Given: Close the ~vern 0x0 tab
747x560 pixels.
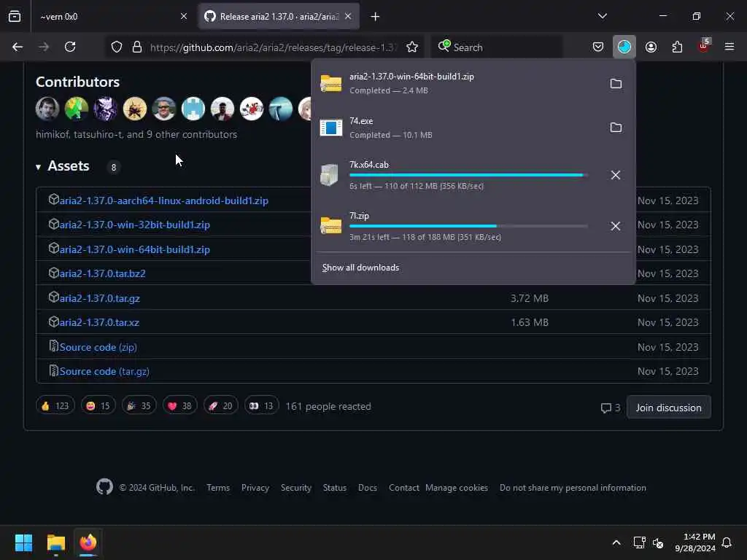Looking at the screenshot, I should tap(184, 17).
